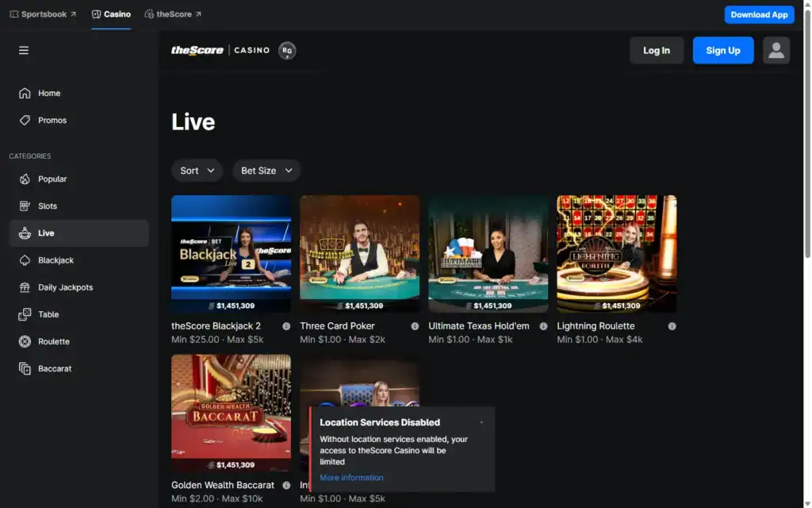812x508 pixels.
Task: Click theScore Casino logo
Action: [220, 50]
